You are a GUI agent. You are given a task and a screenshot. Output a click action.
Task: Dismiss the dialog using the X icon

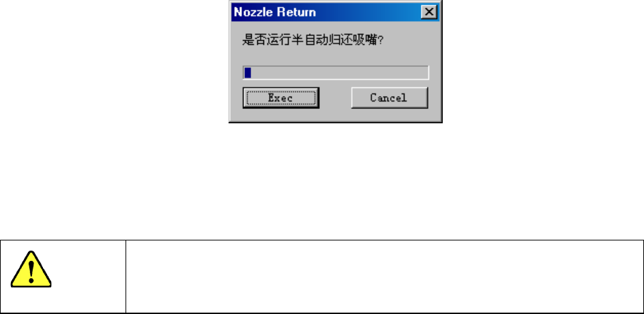click(429, 12)
